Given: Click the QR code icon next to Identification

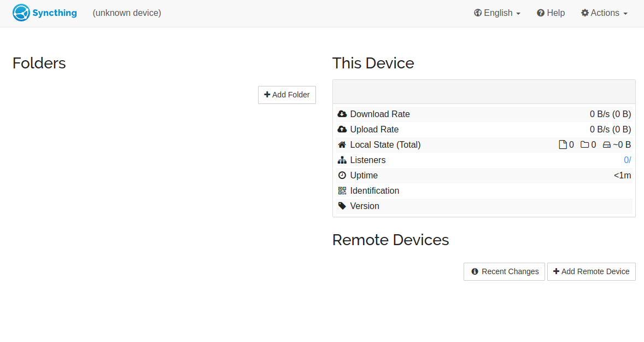Looking at the screenshot, I should pos(342,190).
